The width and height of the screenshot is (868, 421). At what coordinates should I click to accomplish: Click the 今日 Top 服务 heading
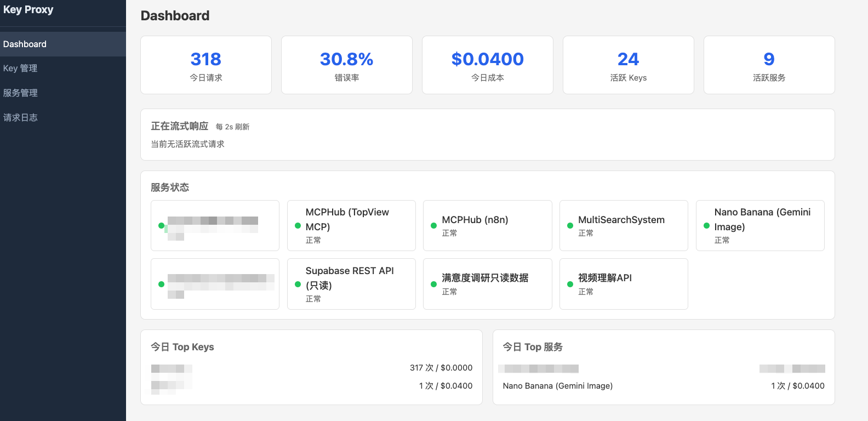click(533, 347)
